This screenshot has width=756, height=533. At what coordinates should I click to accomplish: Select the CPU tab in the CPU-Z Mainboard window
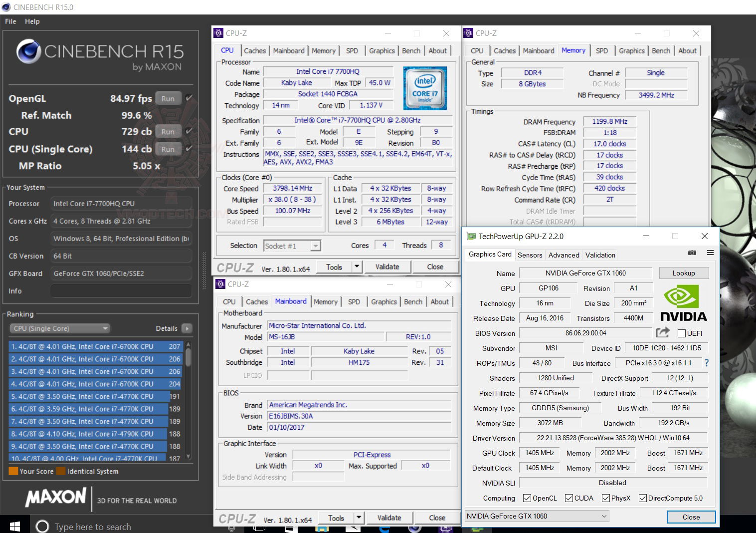(229, 302)
